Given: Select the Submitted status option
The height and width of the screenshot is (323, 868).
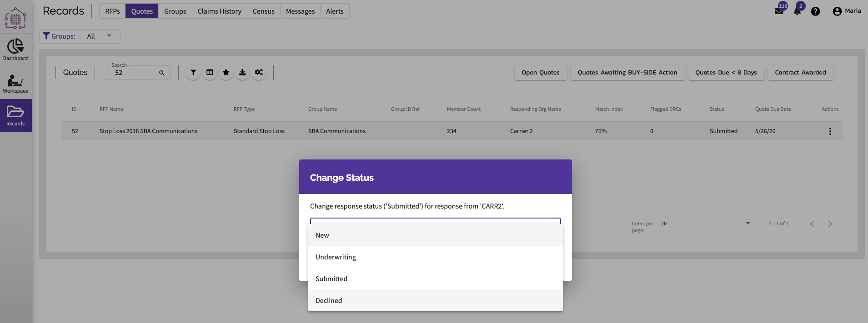Looking at the screenshot, I should pos(436,278).
